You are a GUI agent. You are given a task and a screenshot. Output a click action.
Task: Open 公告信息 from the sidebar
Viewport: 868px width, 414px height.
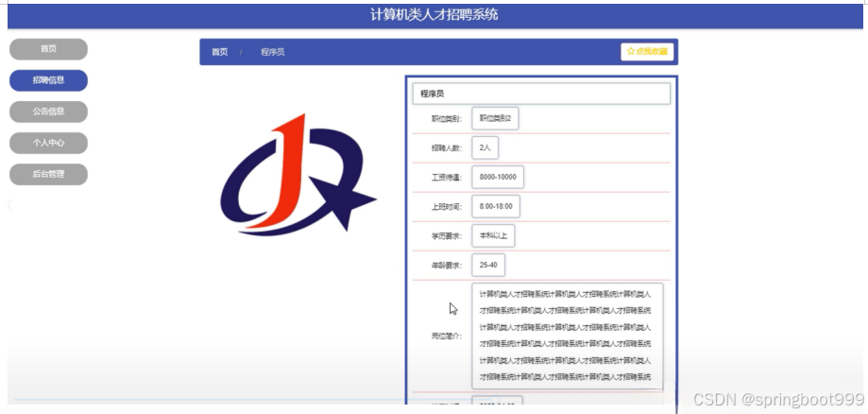coord(48,112)
